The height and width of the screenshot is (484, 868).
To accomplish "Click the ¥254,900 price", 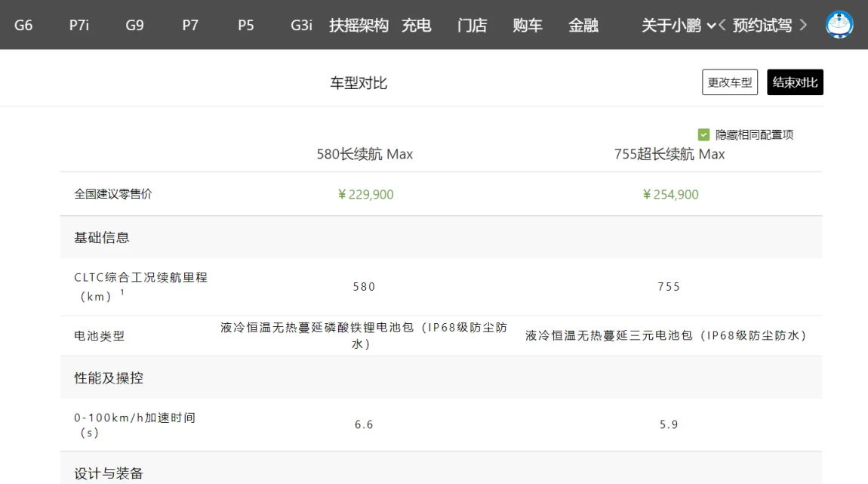I will [670, 194].
